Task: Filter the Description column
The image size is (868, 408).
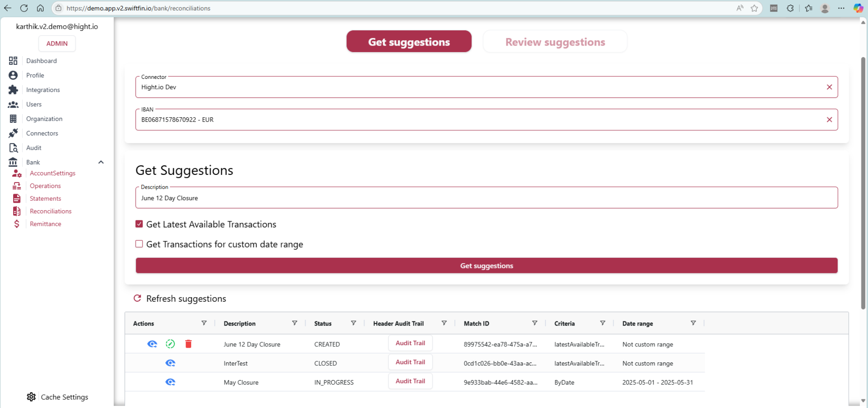Action: coord(294,323)
